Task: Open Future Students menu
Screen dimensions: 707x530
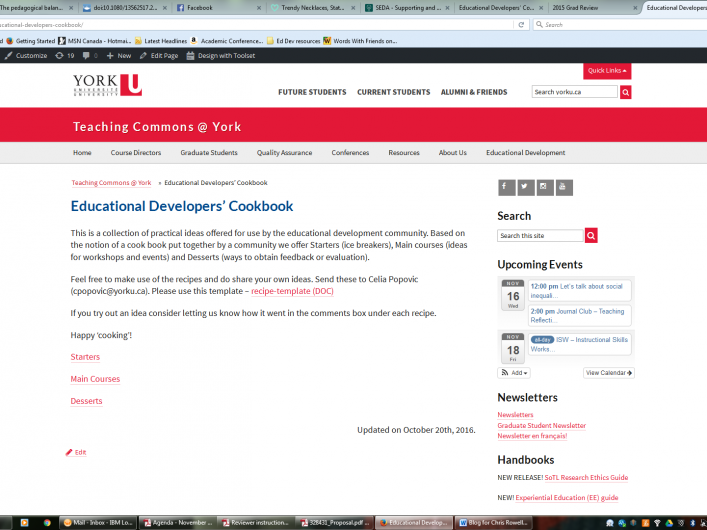Action: (x=312, y=92)
